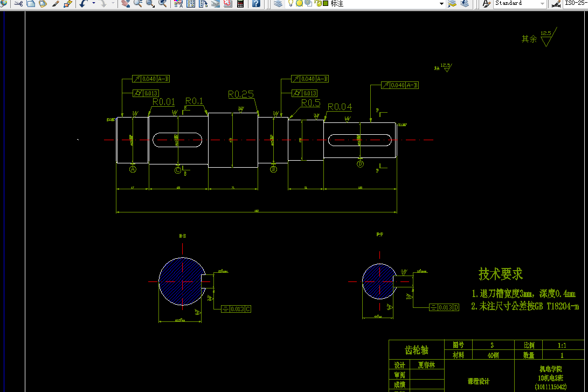
Task: Open the Properties palette icon
Action: click(178, 4)
